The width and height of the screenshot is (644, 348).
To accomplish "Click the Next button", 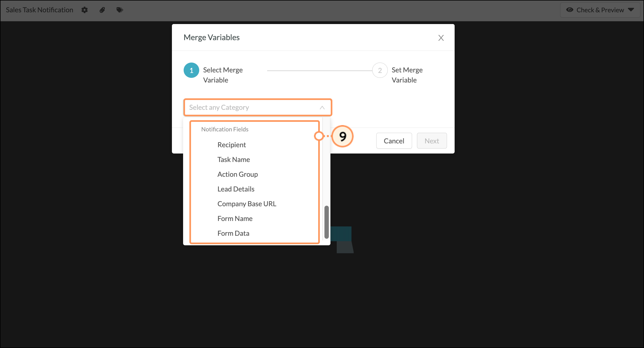I will point(432,141).
